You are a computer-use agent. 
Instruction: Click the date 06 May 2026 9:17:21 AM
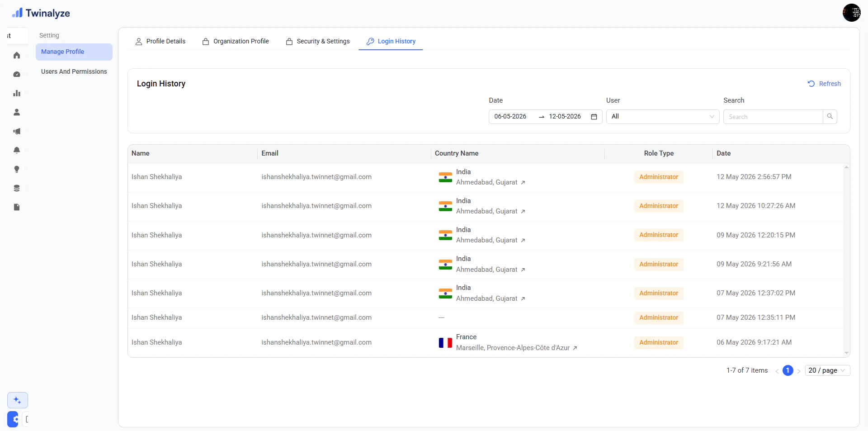coord(754,343)
